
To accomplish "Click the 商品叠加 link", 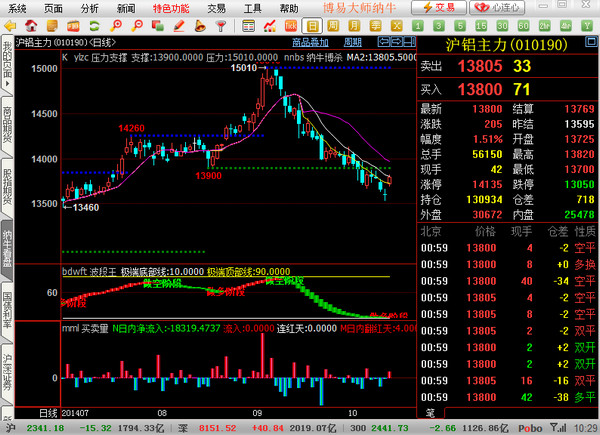I will 310,42.
